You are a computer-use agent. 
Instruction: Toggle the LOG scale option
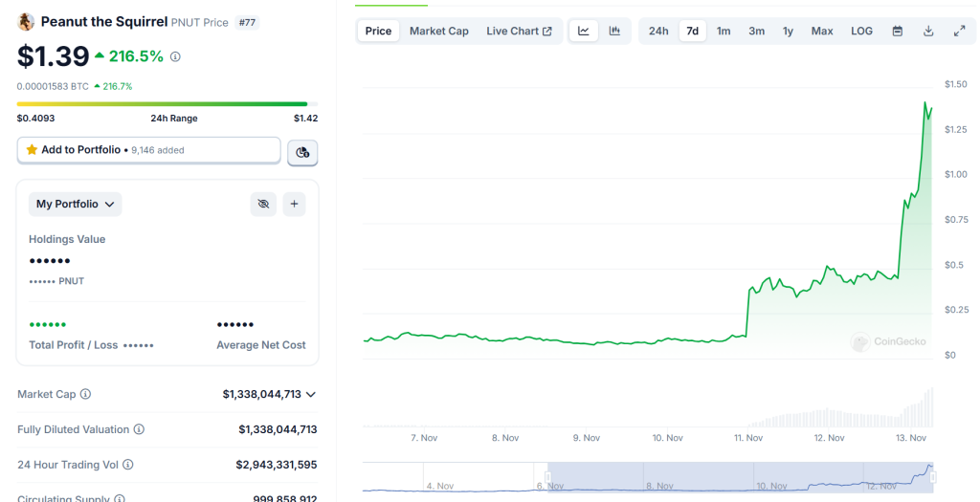861,32
